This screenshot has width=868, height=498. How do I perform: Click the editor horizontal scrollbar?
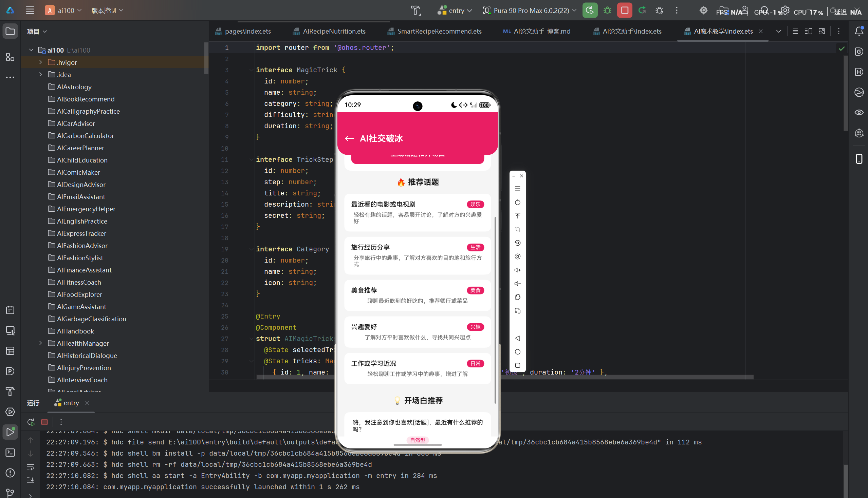coord(505,377)
